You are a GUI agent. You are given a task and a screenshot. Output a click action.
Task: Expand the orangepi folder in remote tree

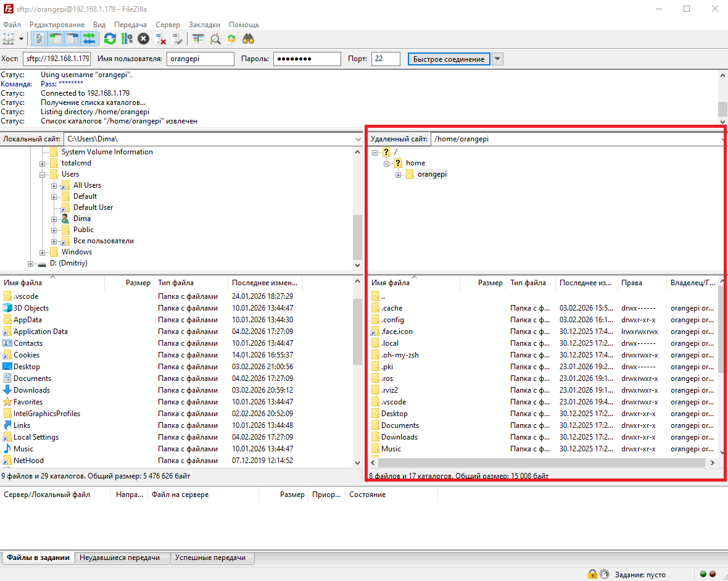pos(398,174)
